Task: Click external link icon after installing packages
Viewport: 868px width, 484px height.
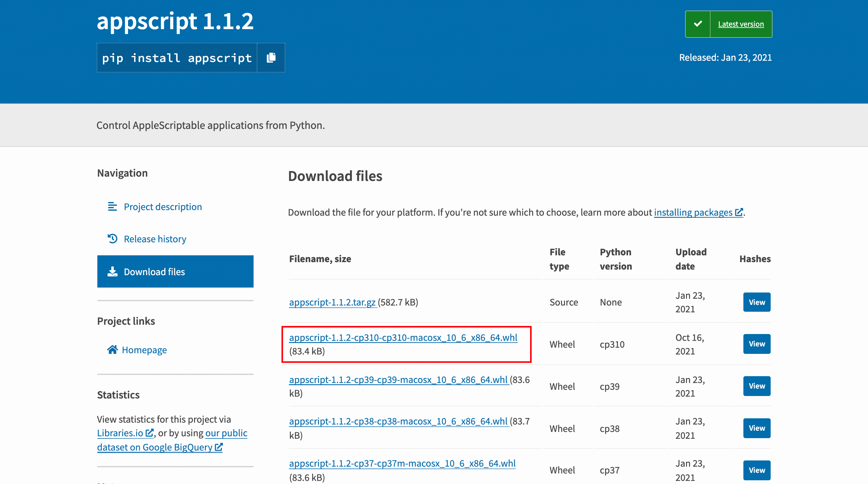Action: pos(738,212)
